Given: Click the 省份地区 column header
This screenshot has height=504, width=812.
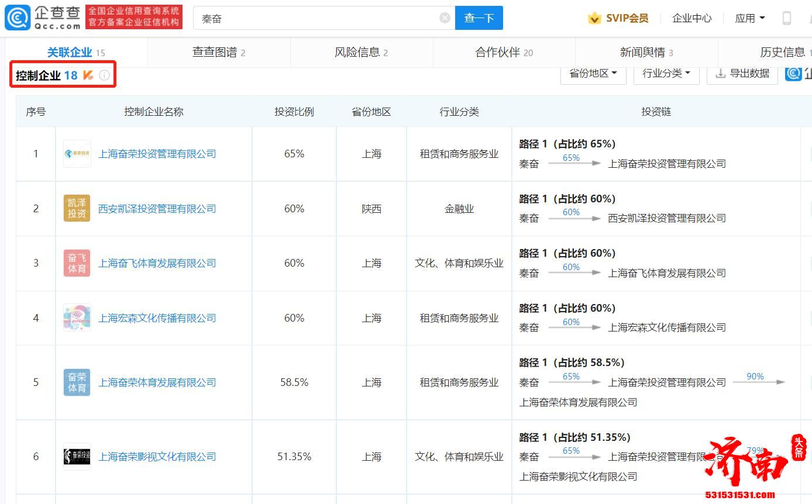Looking at the screenshot, I should 371,111.
